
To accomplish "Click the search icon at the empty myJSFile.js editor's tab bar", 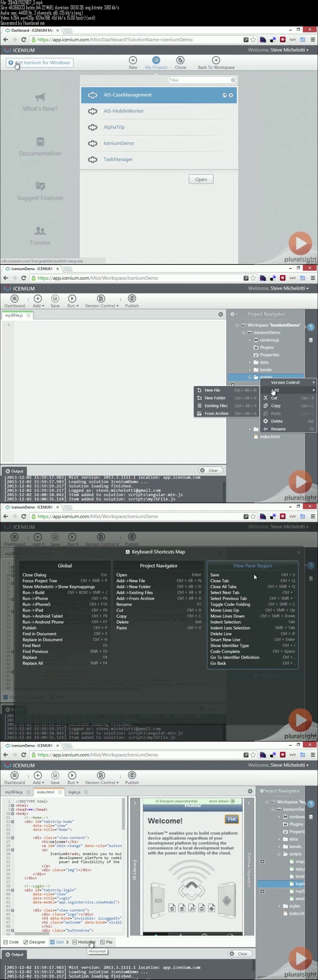I will (x=220, y=314).
